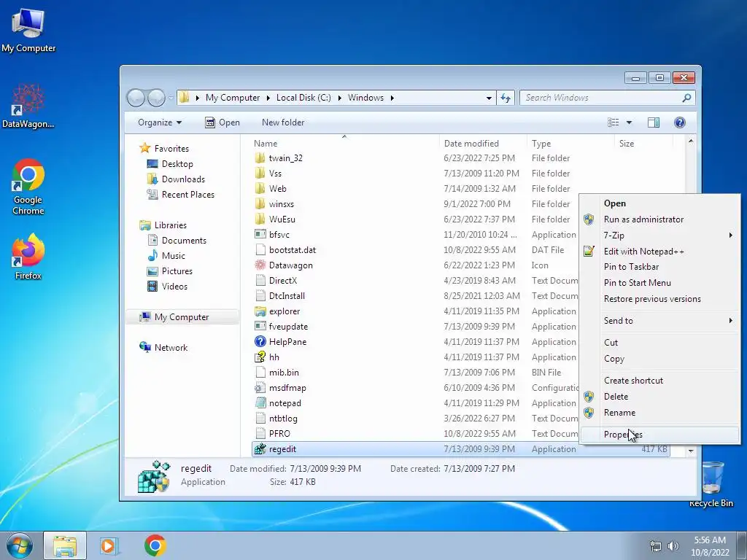The width and height of the screenshot is (747, 560).
Task: Click the arrow after Local Disk (C:)
Action: pyautogui.click(x=340, y=98)
